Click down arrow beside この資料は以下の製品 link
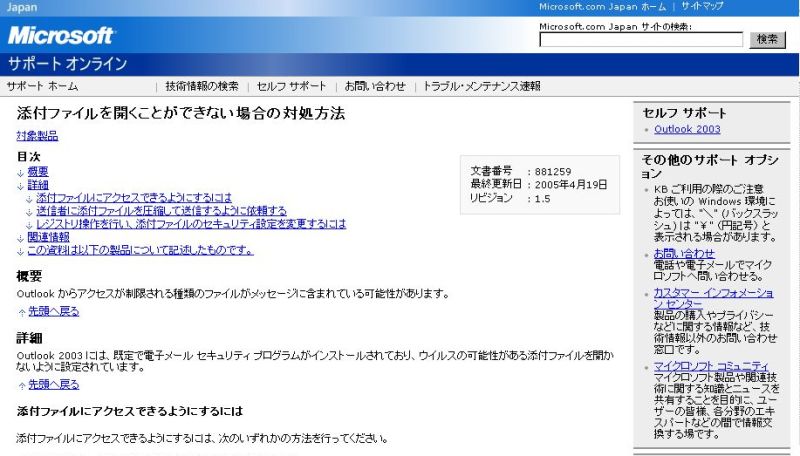Screen dimensions: 800x456 [x=20, y=251]
